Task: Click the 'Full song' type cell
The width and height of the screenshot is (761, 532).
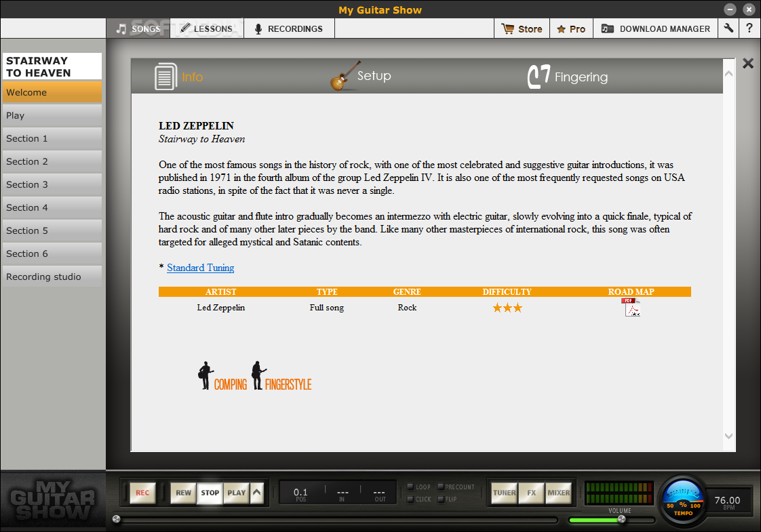Action: click(327, 308)
